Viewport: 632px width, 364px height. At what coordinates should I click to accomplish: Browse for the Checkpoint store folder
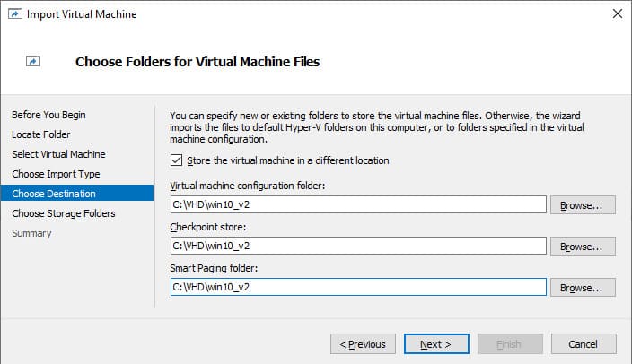583,246
